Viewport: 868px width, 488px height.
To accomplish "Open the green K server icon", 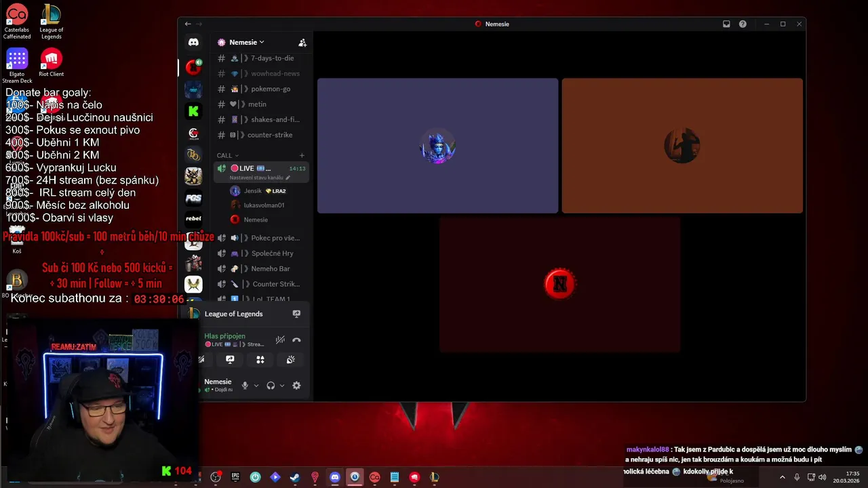I will pos(193,111).
